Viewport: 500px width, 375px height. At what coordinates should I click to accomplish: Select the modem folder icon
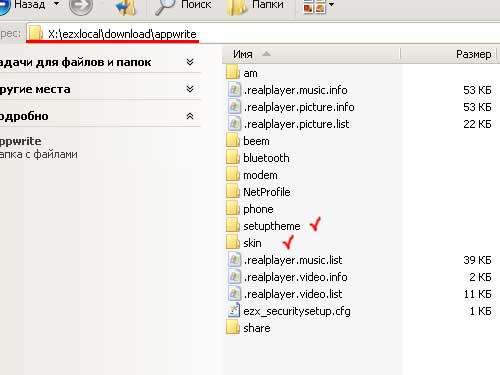[x=233, y=175]
